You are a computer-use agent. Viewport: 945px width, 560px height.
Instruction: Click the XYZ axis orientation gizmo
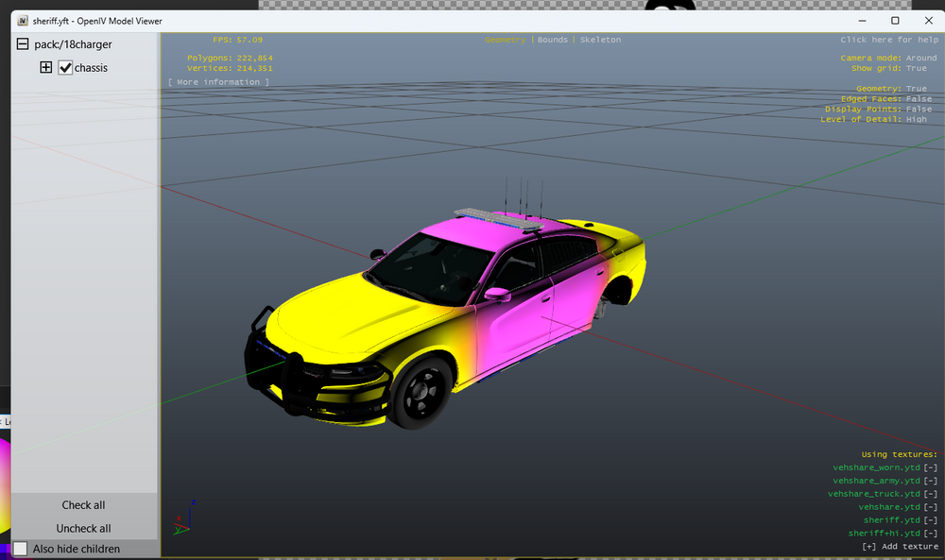tap(185, 518)
